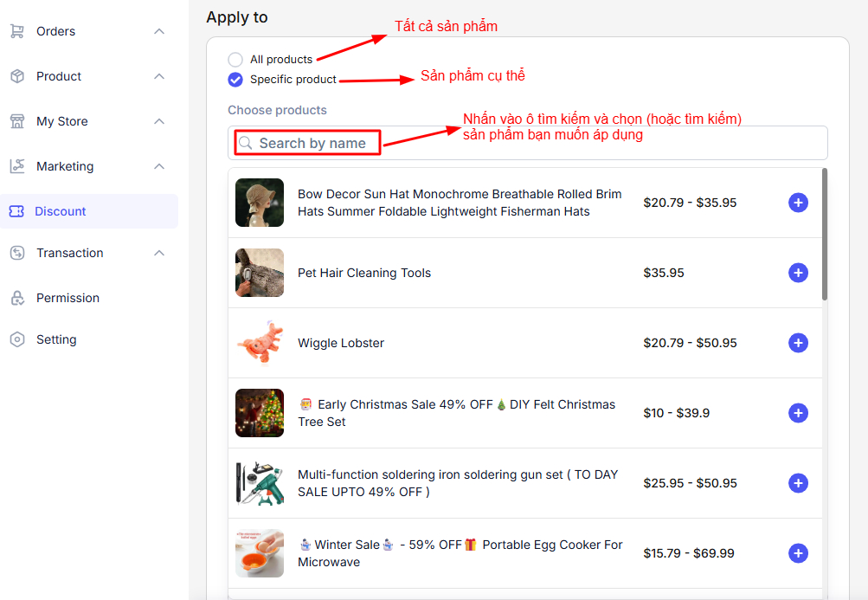Click the Permission lock icon
The image size is (868, 600).
(16, 298)
